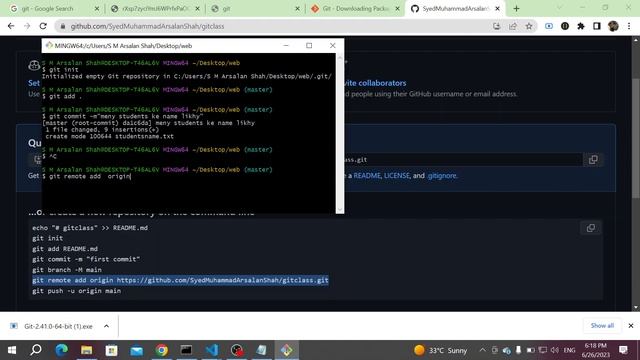Click the Git Bash vertical scrollbar

point(340,133)
